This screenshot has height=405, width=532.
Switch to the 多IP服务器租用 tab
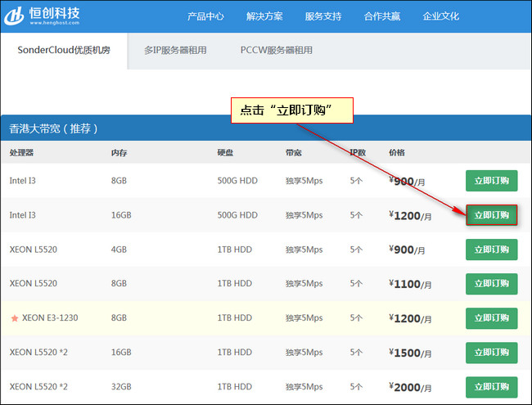tap(175, 51)
